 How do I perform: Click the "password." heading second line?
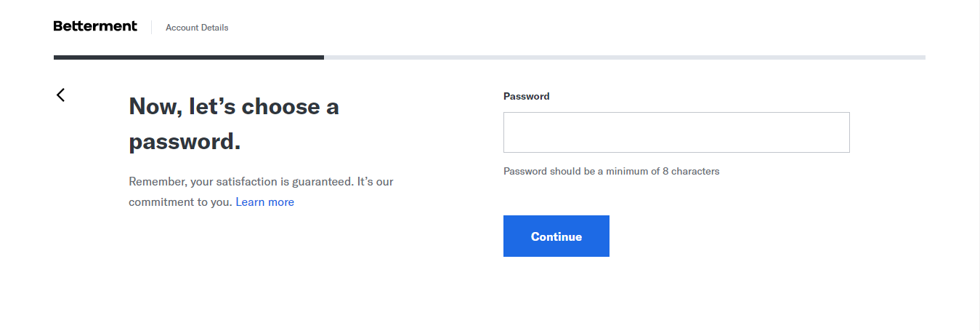[185, 141]
